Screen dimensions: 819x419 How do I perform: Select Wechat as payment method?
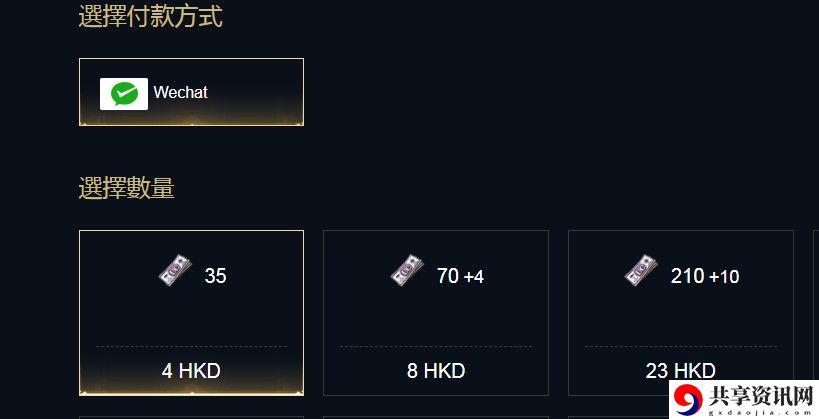(191, 92)
